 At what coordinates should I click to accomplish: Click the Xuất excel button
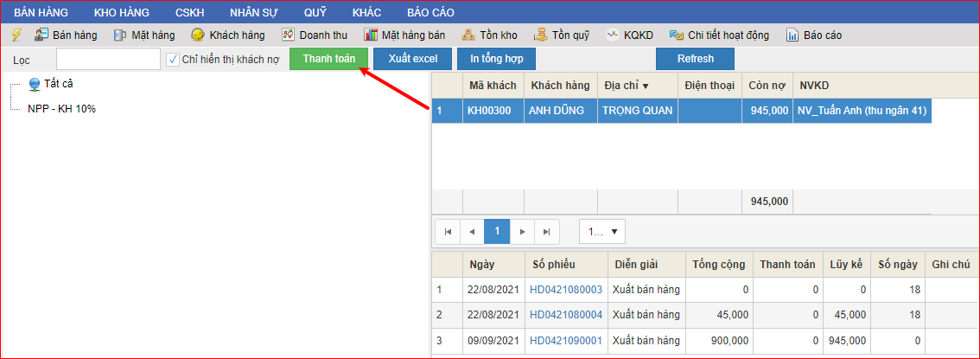[412, 59]
